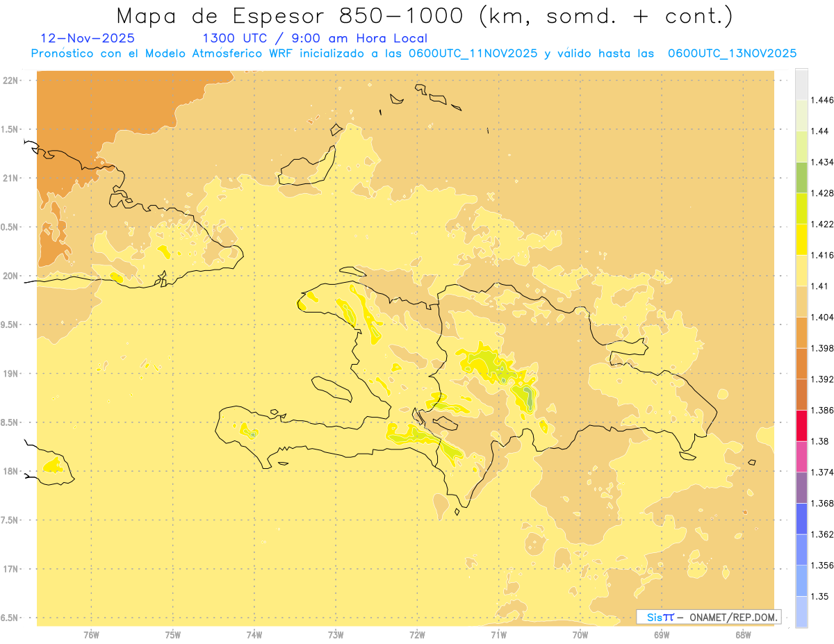Image resolution: width=834 pixels, height=644 pixels.
Task: Click the legend value '1.374'
Action: tap(824, 472)
